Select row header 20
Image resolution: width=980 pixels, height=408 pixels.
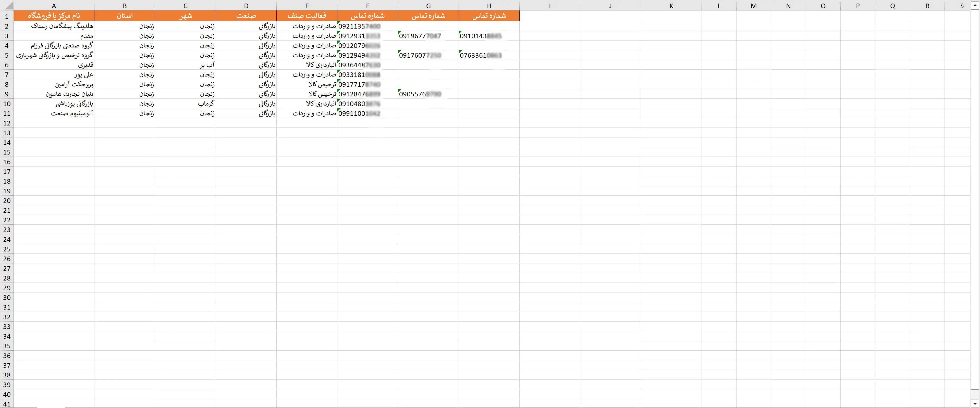6,200
